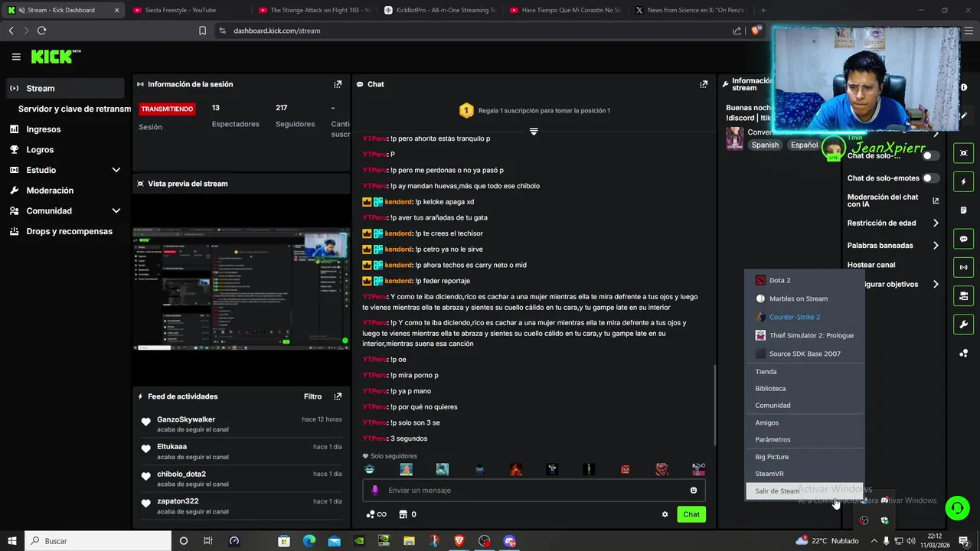Open Brave browser in Windows taskbar

pos(459,541)
